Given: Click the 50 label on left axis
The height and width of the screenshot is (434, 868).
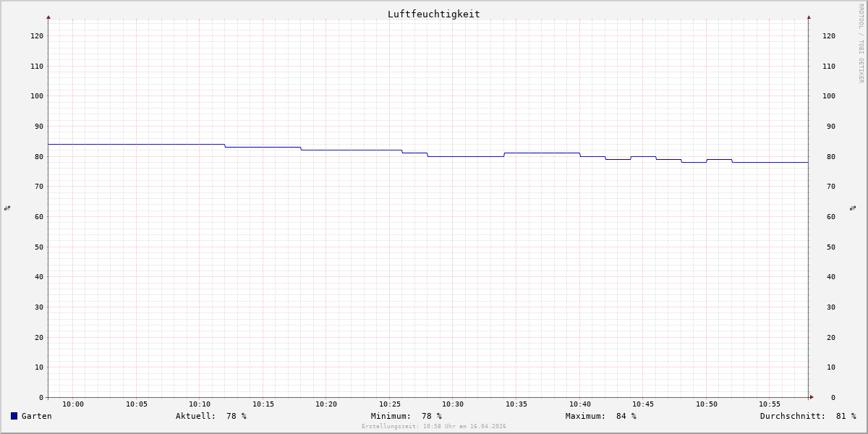Looking at the screenshot, I should click(x=39, y=247).
